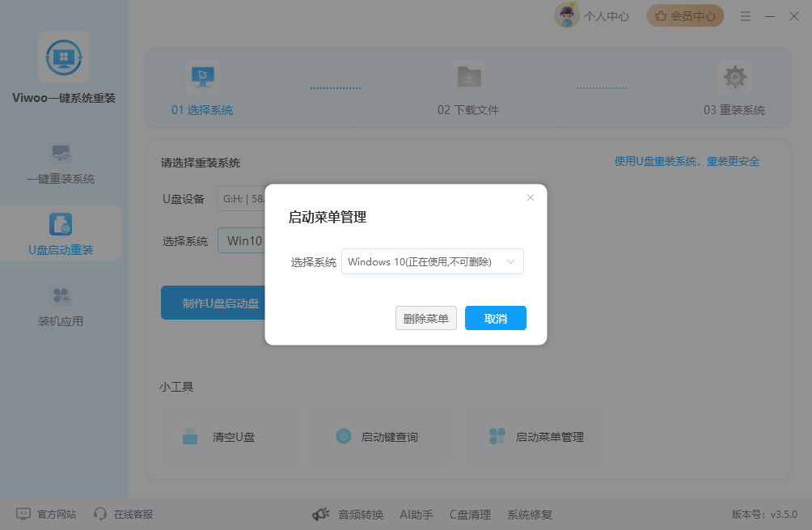
Task: Select the U盘启动重装 sidebar icon
Action: pos(61,224)
